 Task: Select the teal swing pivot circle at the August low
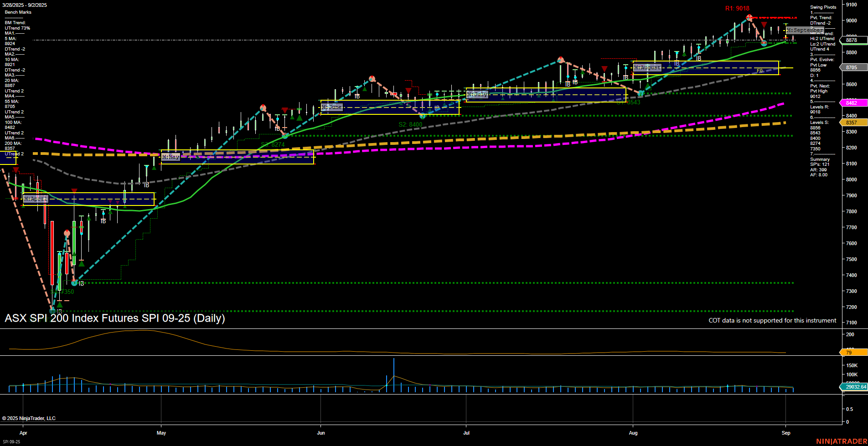point(640,93)
